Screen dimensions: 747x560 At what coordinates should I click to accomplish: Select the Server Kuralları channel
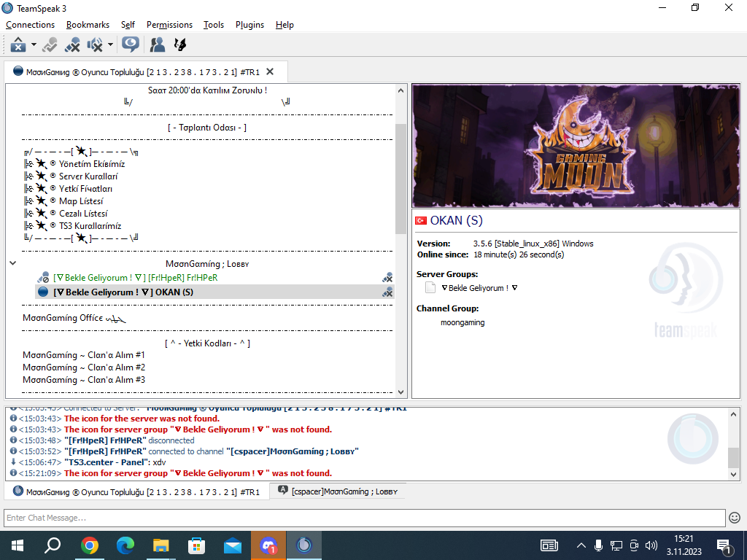coord(88,176)
